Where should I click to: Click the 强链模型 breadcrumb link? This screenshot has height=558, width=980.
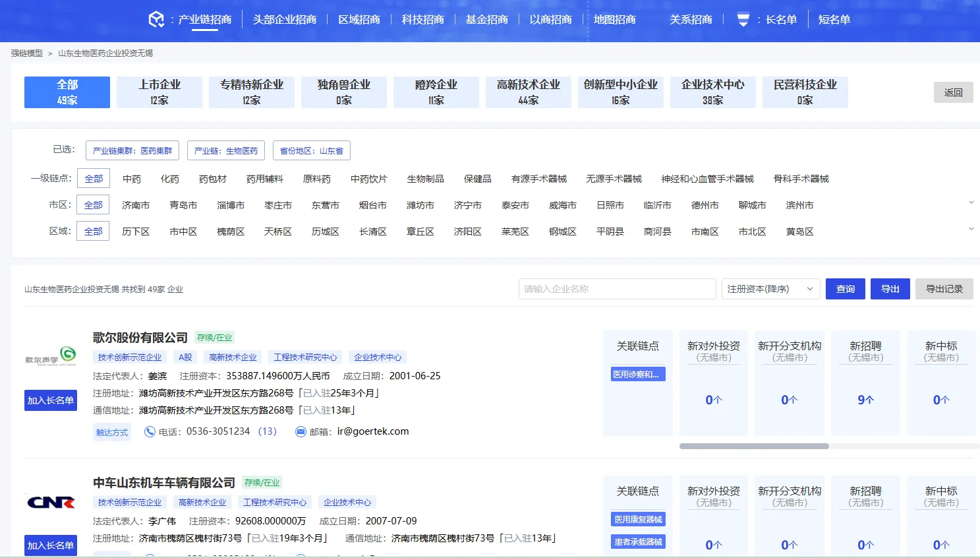27,53
